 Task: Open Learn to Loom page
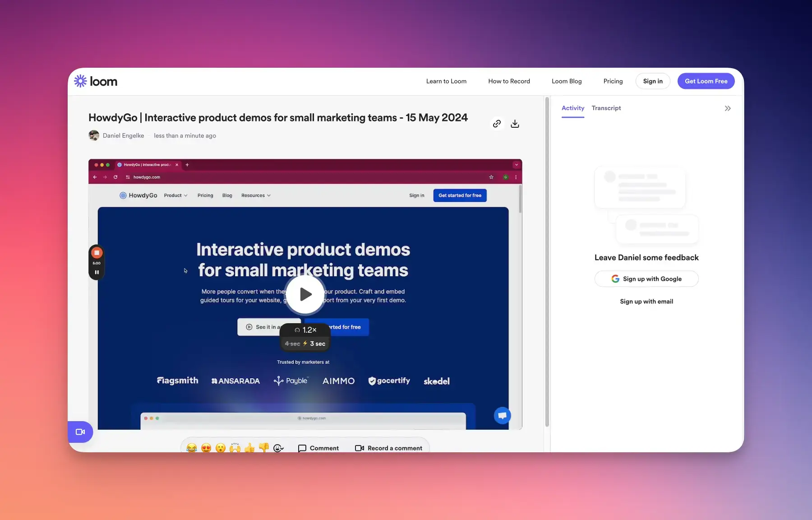[x=446, y=81]
